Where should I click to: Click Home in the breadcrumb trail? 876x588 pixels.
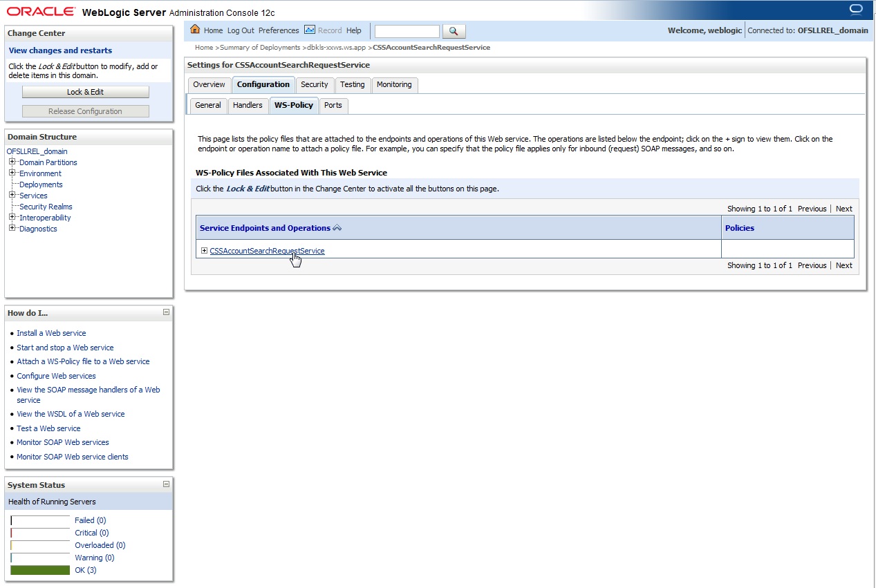point(204,48)
